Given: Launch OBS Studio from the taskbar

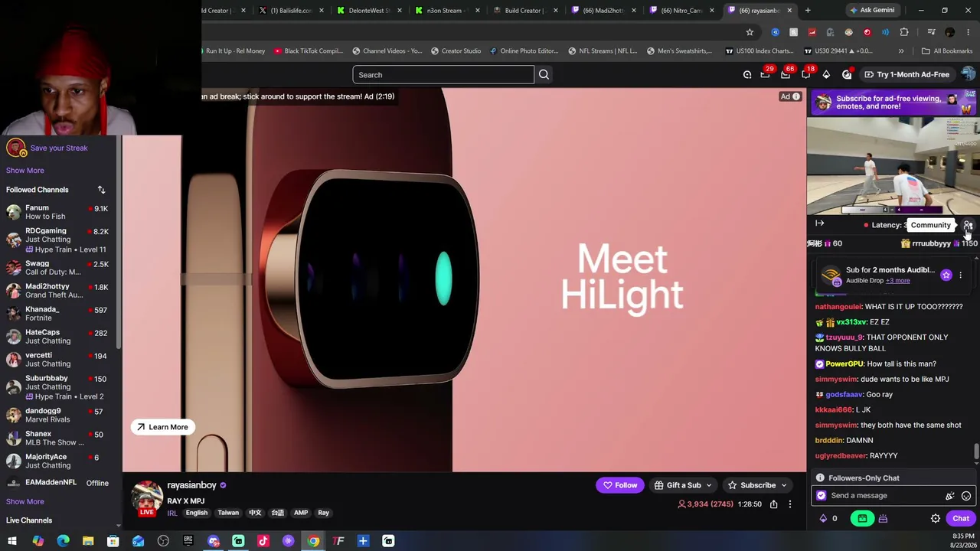Looking at the screenshot, I should pyautogui.click(x=163, y=541).
